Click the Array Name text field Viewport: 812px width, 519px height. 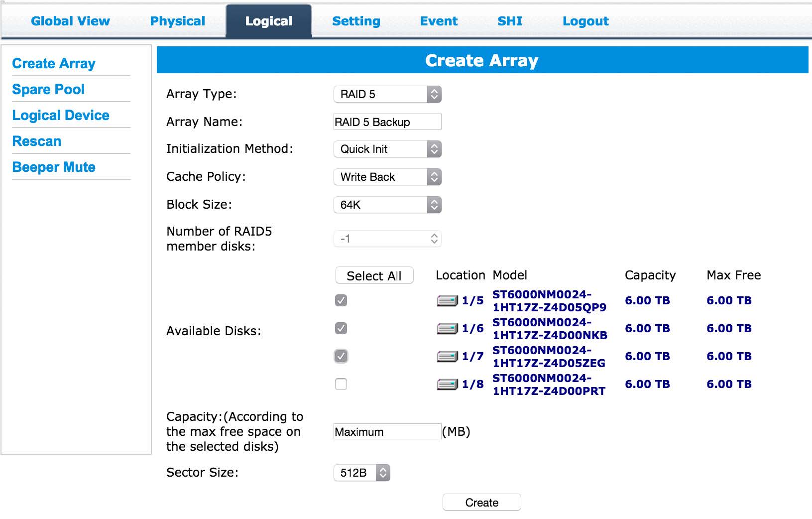point(387,122)
